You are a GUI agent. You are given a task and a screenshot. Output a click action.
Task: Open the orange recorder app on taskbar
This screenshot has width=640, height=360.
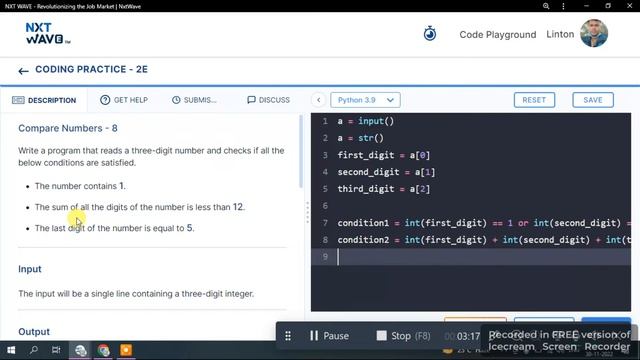click(x=126, y=350)
